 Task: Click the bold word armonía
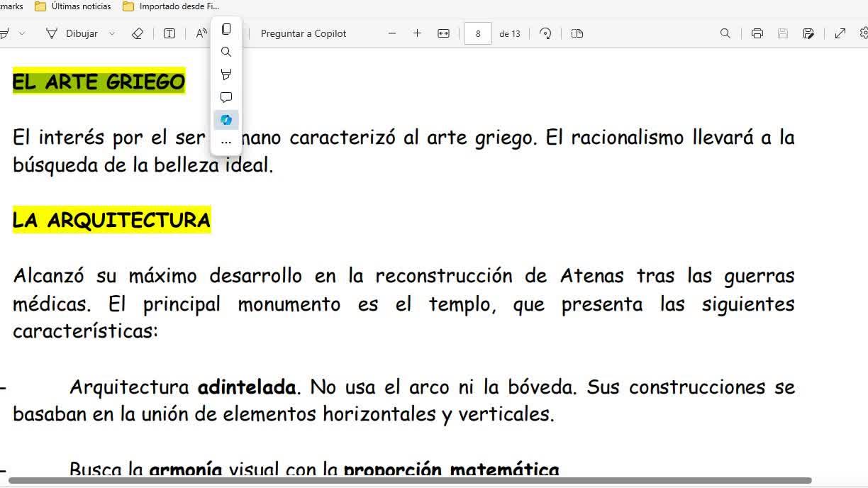point(186,470)
